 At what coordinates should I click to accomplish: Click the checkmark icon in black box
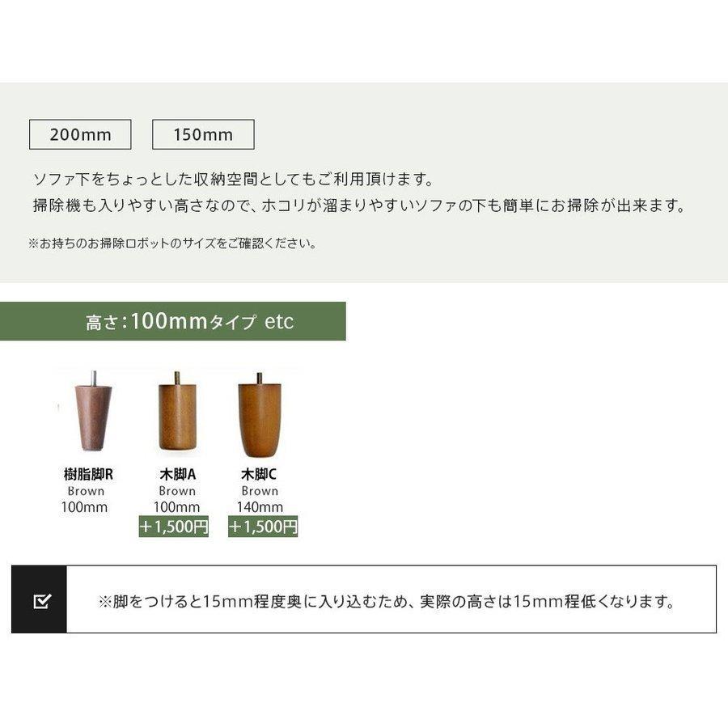[42, 601]
